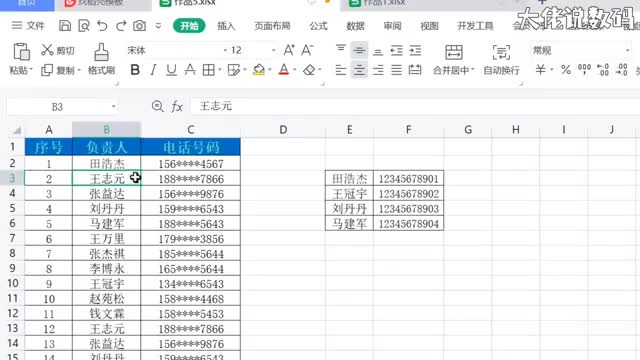The height and width of the screenshot is (360, 640).
Task: Expand fill color dropdown arrow
Action: click(270, 70)
